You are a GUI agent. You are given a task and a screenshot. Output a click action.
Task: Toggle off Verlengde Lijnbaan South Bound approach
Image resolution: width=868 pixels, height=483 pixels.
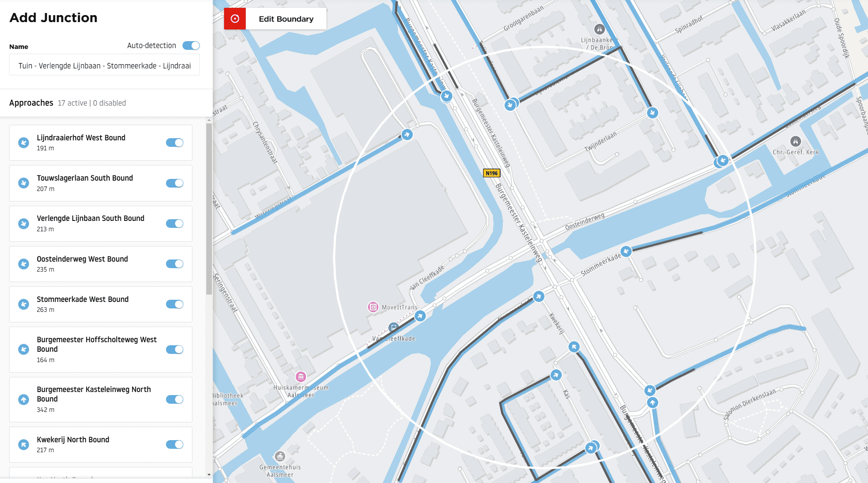pyautogui.click(x=175, y=224)
